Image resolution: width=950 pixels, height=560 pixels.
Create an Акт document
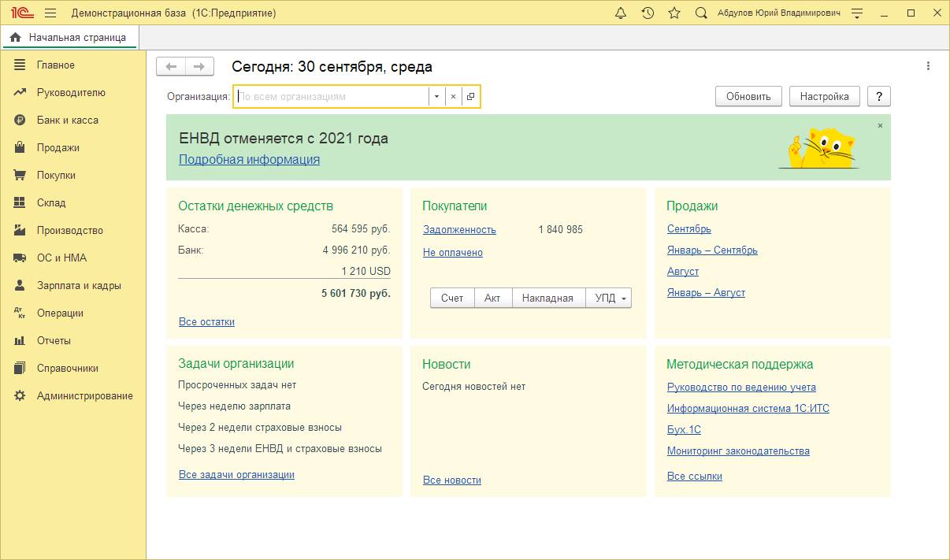click(492, 298)
